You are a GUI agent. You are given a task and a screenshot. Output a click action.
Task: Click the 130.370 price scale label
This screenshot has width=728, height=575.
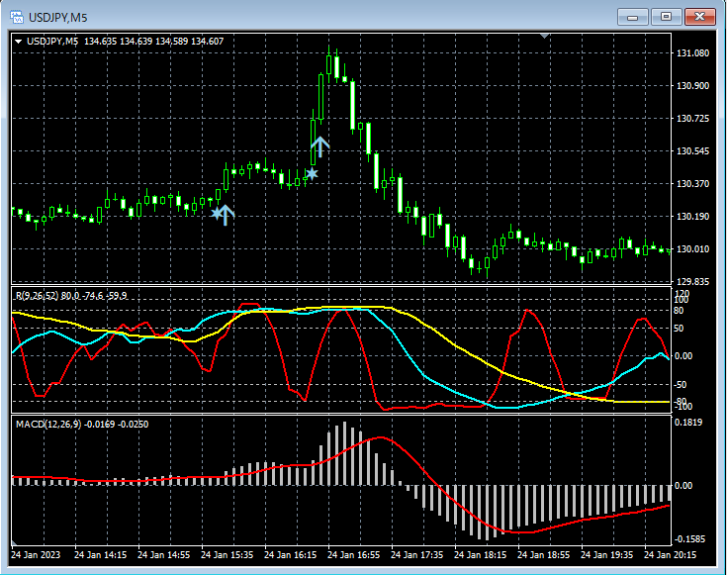coord(692,183)
